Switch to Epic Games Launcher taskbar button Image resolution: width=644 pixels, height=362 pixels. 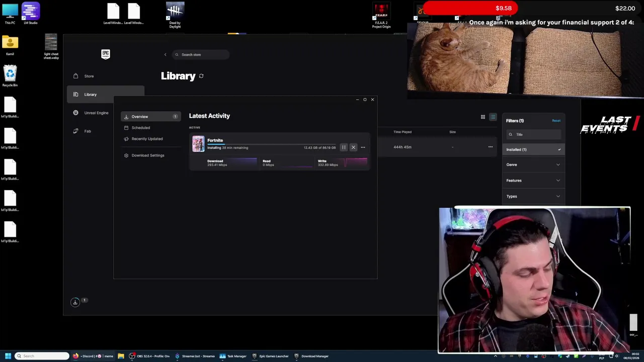click(x=271, y=356)
